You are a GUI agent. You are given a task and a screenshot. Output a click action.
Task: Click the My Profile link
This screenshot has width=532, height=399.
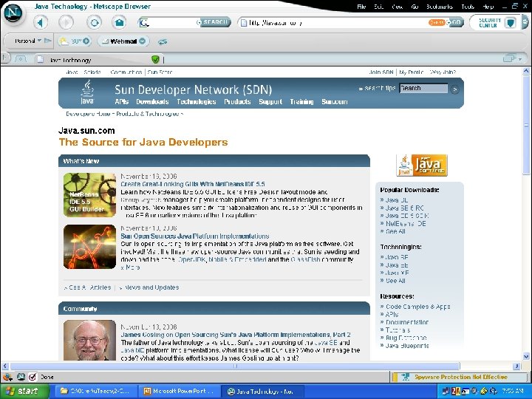pos(412,72)
